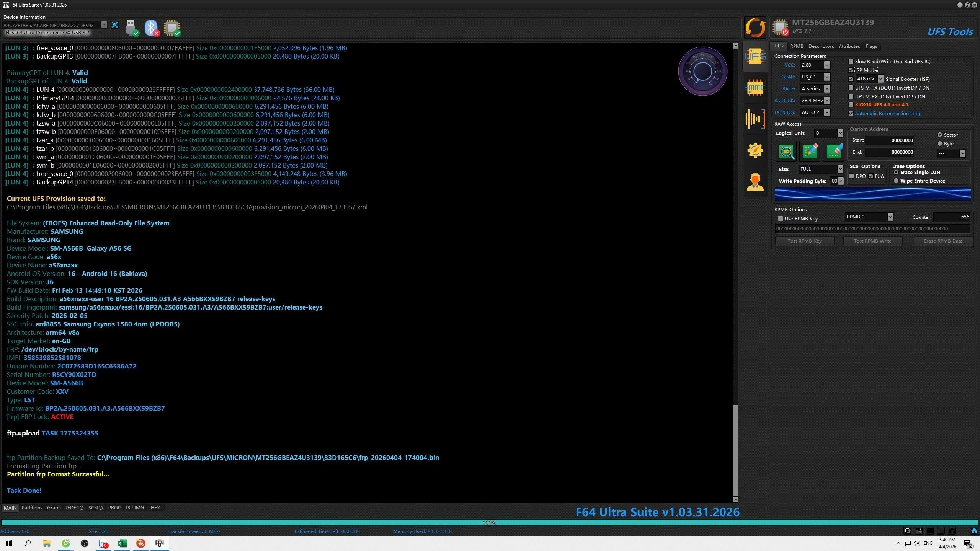Screen dimensions: 980x551
Task: Open the Partitions bottom tab
Action: click(x=32, y=508)
